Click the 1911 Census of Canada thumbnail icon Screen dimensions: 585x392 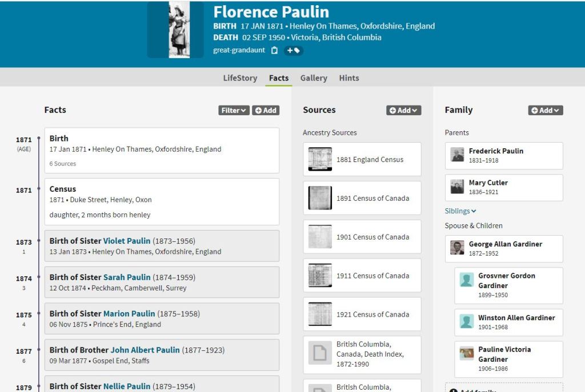click(320, 276)
